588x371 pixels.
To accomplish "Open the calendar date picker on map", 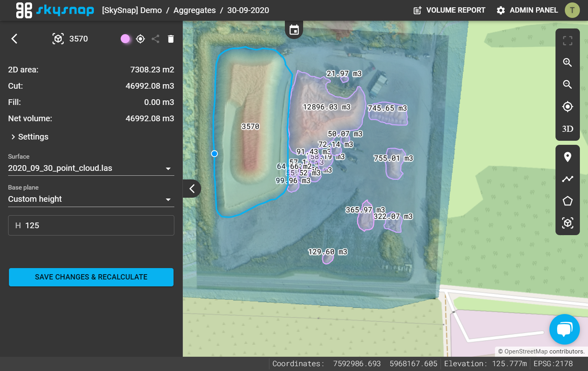I will (x=294, y=30).
